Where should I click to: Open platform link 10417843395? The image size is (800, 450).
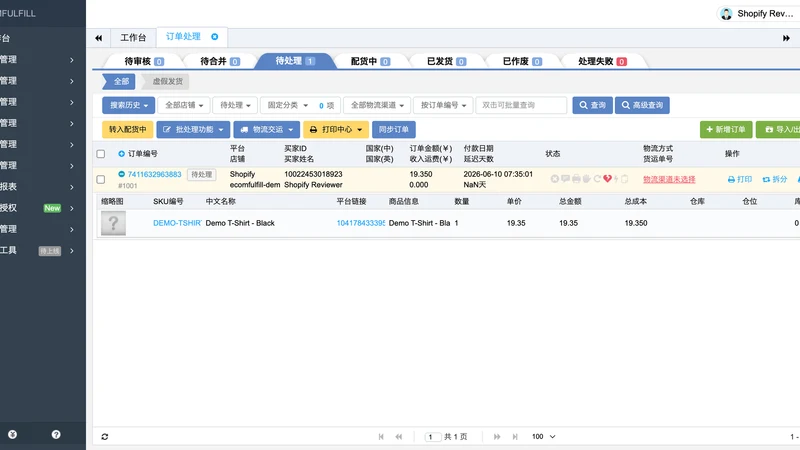361,223
